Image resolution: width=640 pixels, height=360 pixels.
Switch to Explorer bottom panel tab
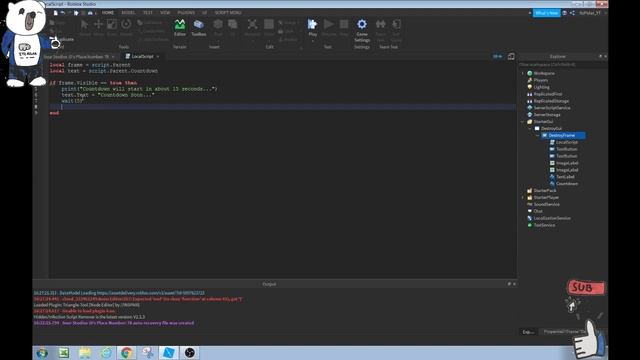coord(528,332)
